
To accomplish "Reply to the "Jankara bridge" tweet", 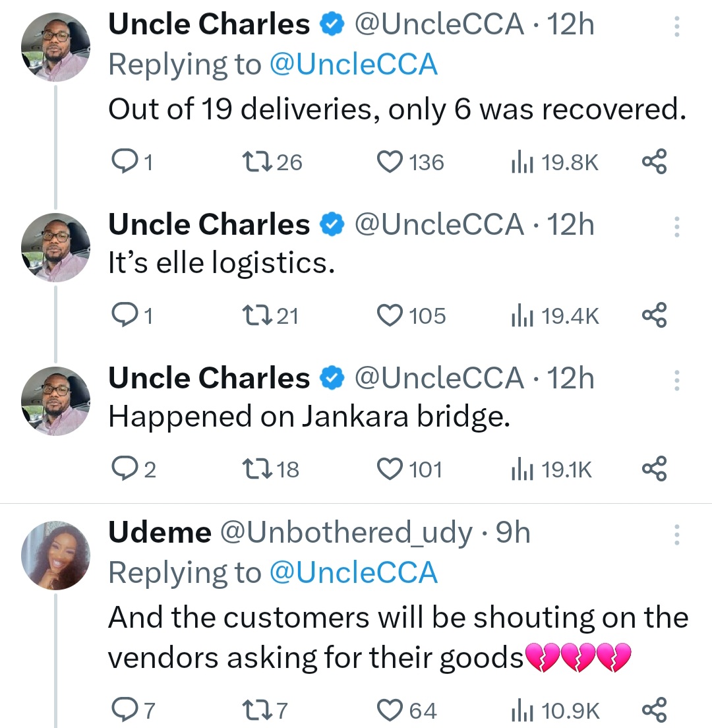I will (123, 470).
